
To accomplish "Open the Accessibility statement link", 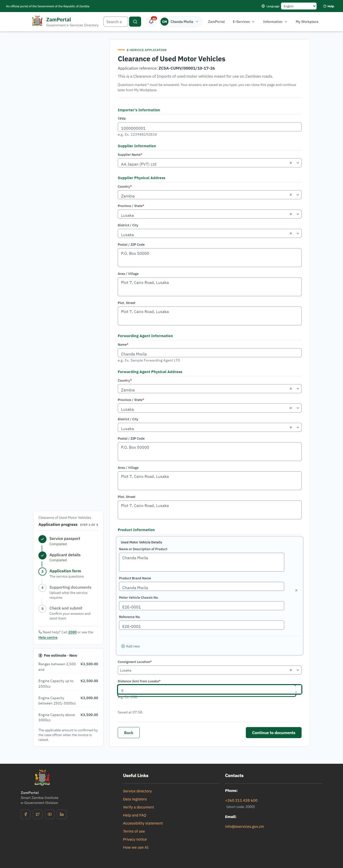I will (x=143, y=823).
